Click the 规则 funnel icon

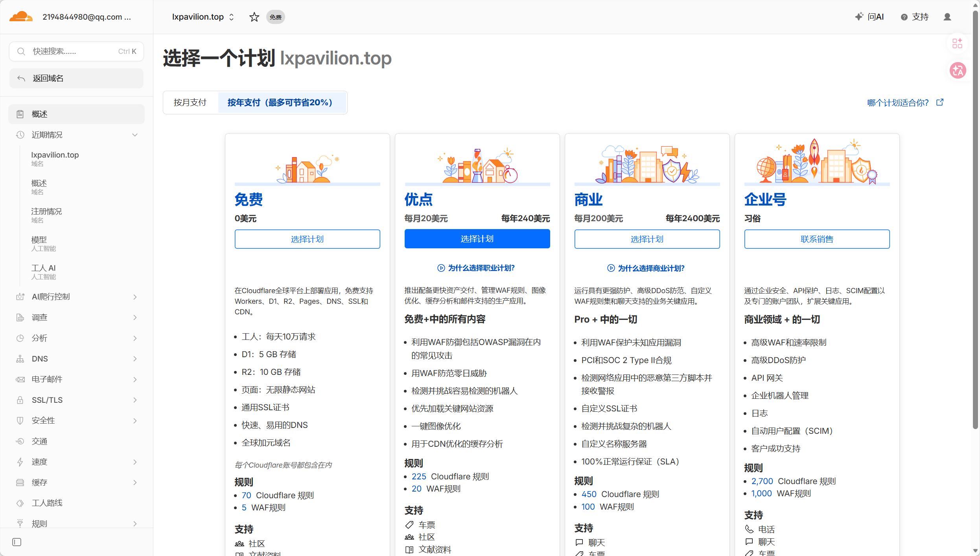coord(20,523)
